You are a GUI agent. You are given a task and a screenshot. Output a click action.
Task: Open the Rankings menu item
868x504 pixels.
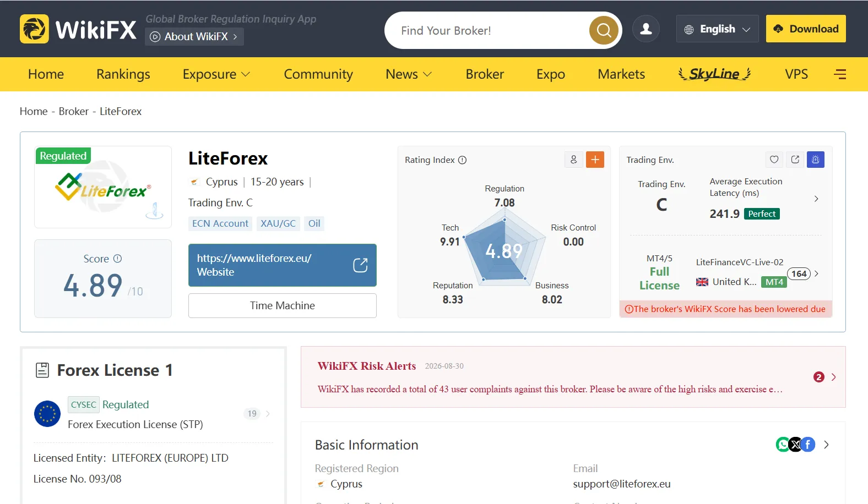pyautogui.click(x=123, y=74)
